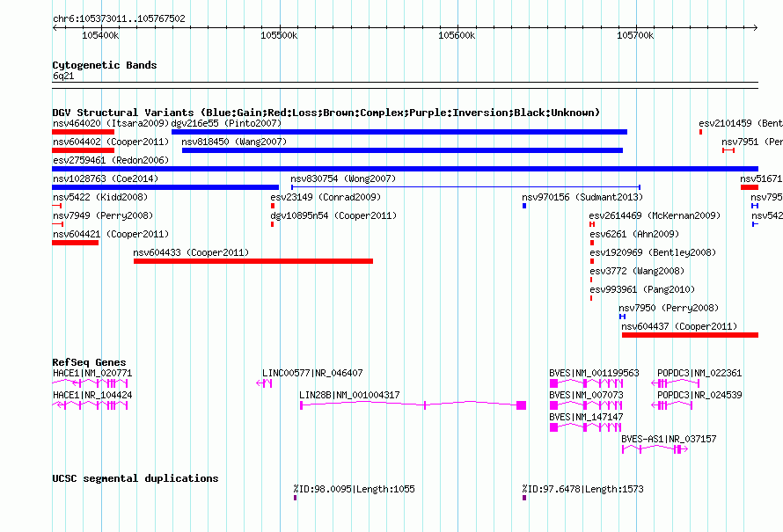Viewport: 783px width, 532px height.
Task: Click the segmental duplication marker %ID:98.0095
Action: [295, 498]
